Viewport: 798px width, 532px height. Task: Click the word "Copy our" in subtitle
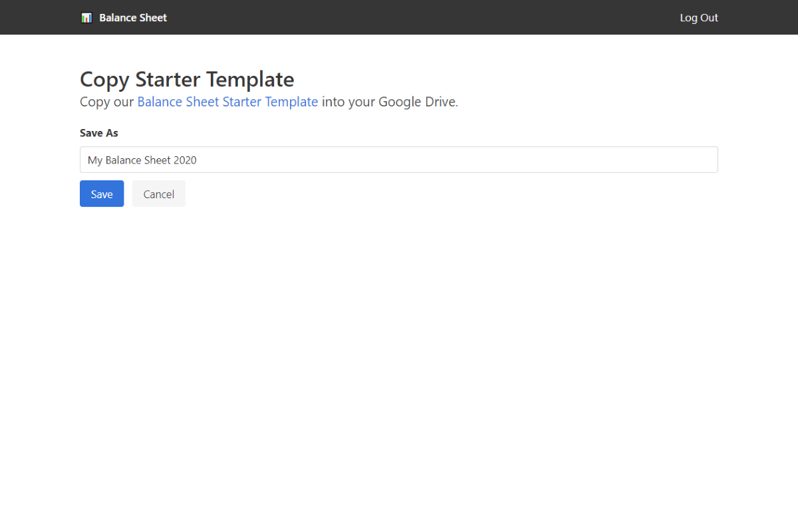coord(107,102)
